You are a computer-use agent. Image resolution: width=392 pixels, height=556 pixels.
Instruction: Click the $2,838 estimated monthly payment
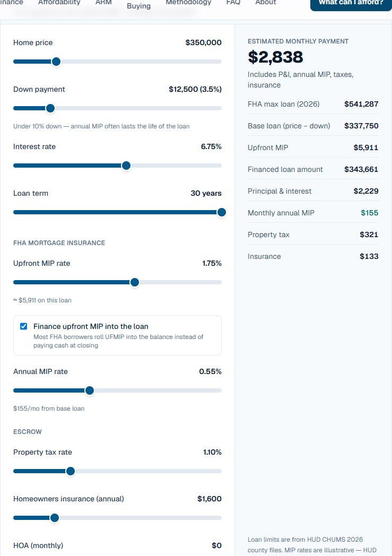(275, 57)
